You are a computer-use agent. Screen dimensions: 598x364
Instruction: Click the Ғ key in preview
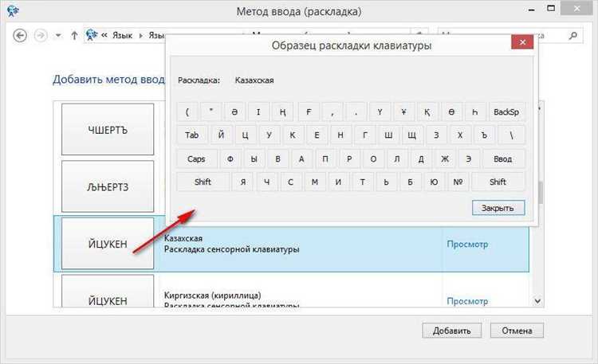(x=309, y=112)
